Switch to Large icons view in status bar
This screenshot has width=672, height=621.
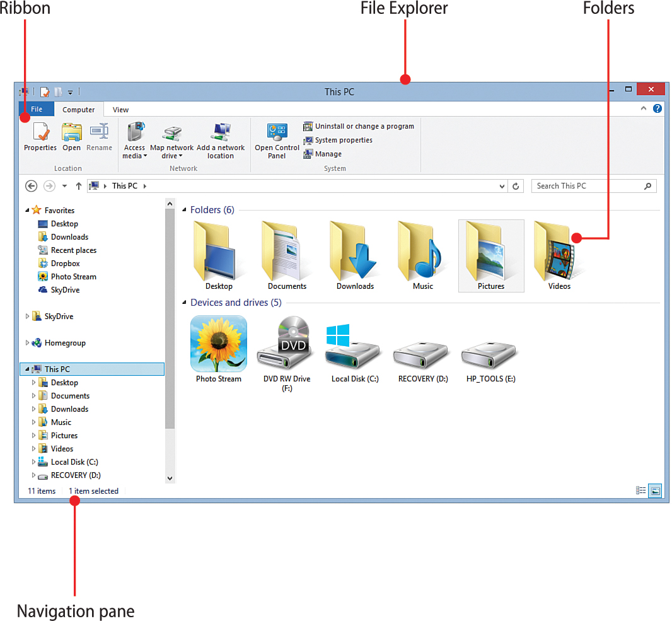pyautogui.click(x=655, y=490)
